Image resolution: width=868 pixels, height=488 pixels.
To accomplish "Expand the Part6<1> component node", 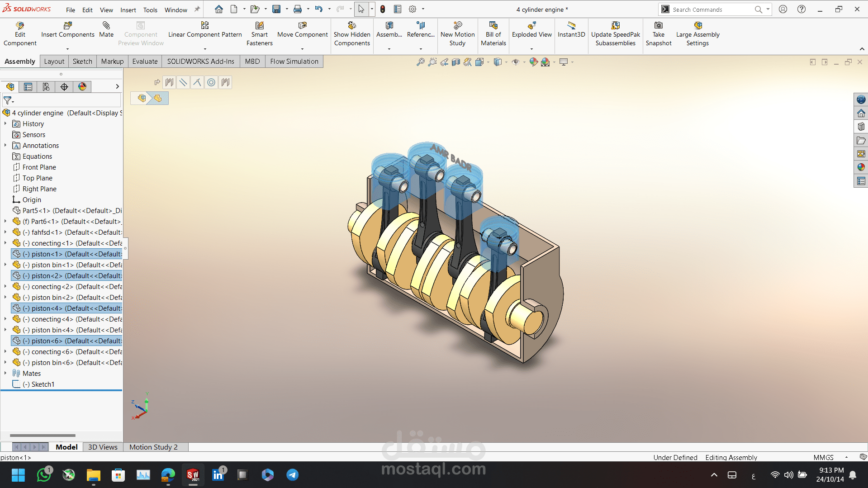I will point(5,222).
